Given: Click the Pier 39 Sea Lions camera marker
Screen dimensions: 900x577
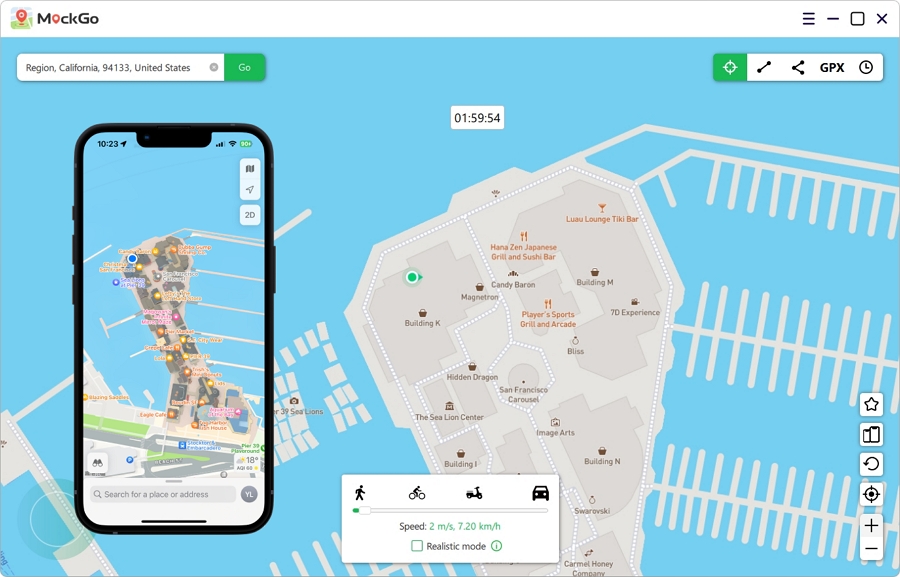Looking at the screenshot, I should (294, 401).
